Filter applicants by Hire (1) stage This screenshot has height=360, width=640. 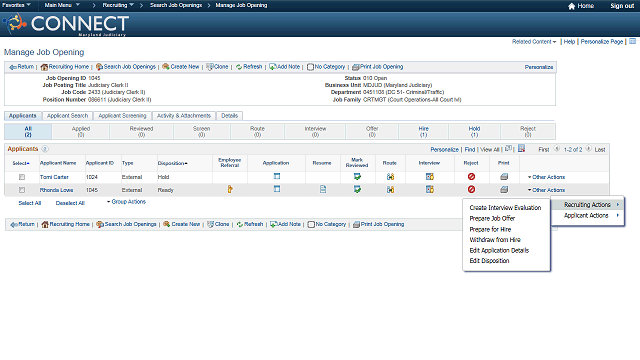tap(423, 131)
